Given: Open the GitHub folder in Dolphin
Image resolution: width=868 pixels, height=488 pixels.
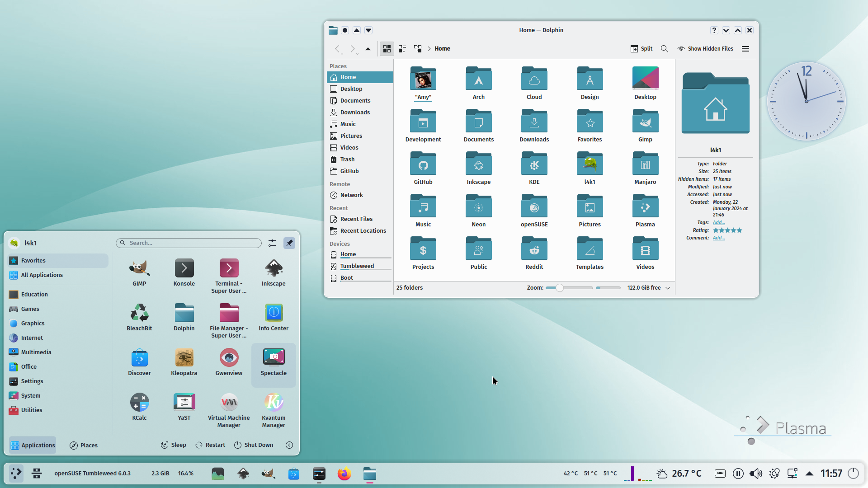Looking at the screenshot, I should pos(423,169).
